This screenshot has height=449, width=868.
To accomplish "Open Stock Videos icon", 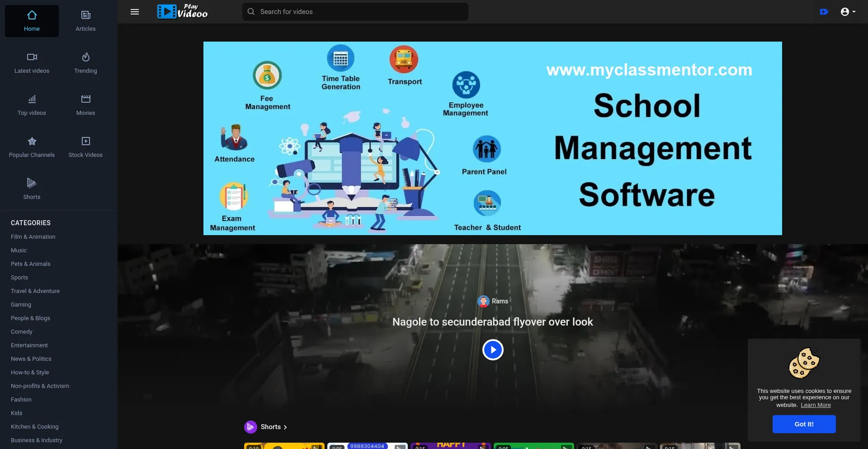I will [x=85, y=141].
